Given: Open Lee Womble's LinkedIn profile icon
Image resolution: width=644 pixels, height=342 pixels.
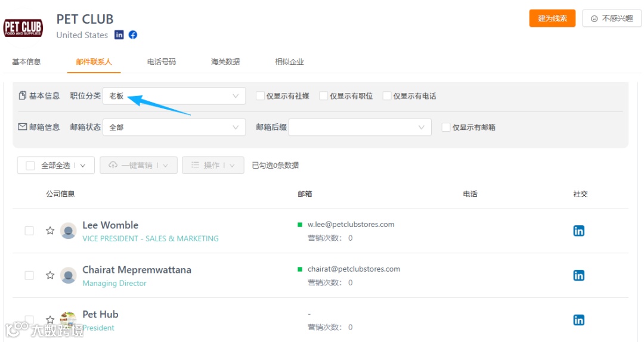Looking at the screenshot, I should pyautogui.click(x=578, y=231).
